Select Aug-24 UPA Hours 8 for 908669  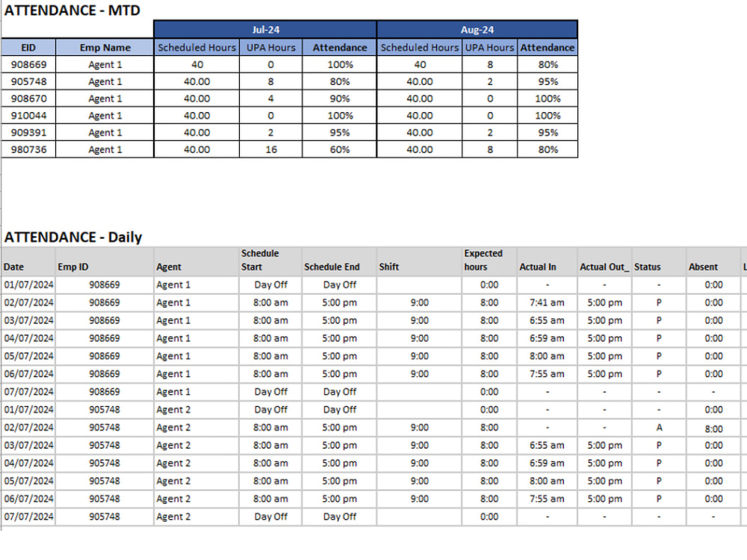click(x=490, y=64)
